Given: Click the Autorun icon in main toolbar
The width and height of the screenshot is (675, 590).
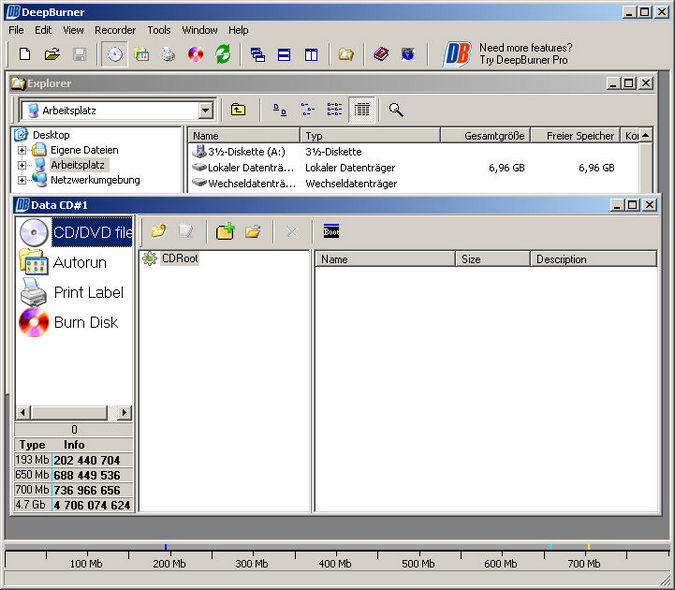Looking at the screenshot, I should [x=142, y=54].
